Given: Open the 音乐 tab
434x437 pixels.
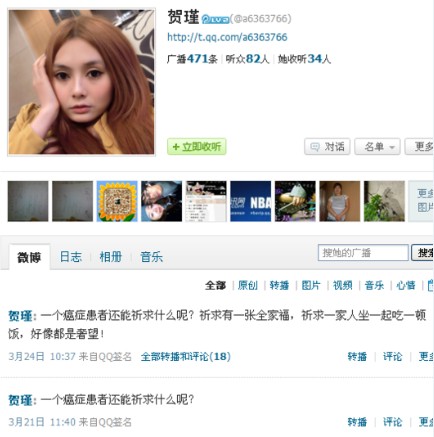Looking at the screenshot, I should coord(151,257).
